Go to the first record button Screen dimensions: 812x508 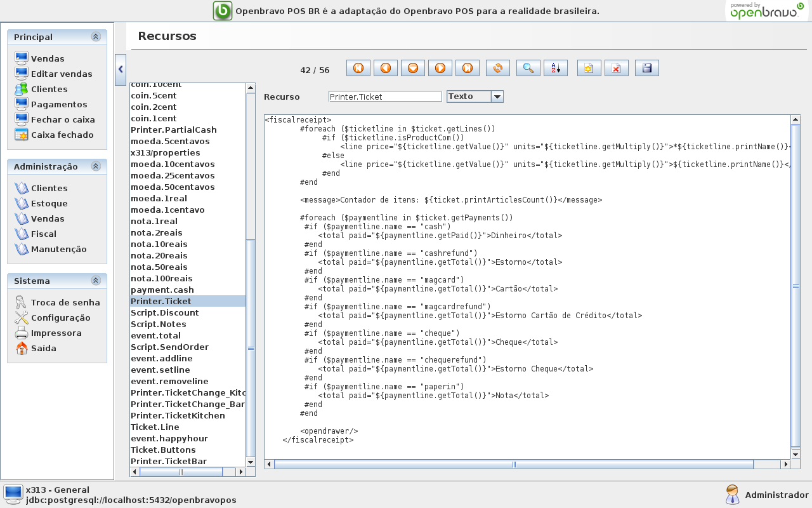[358, 68]
